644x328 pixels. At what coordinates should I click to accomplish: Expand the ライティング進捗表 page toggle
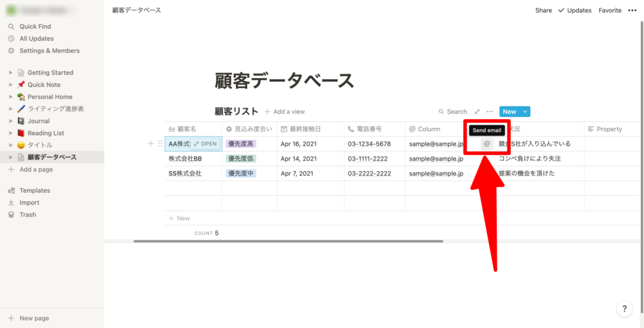tap(11, 109)
